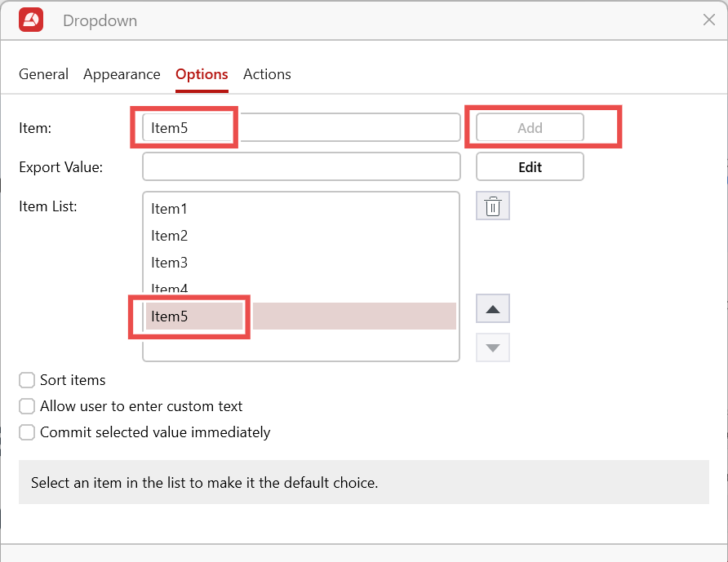Select the highlighted Item5 list entry
This screenshot has width=728, height=562.
(x=170, y=316)
